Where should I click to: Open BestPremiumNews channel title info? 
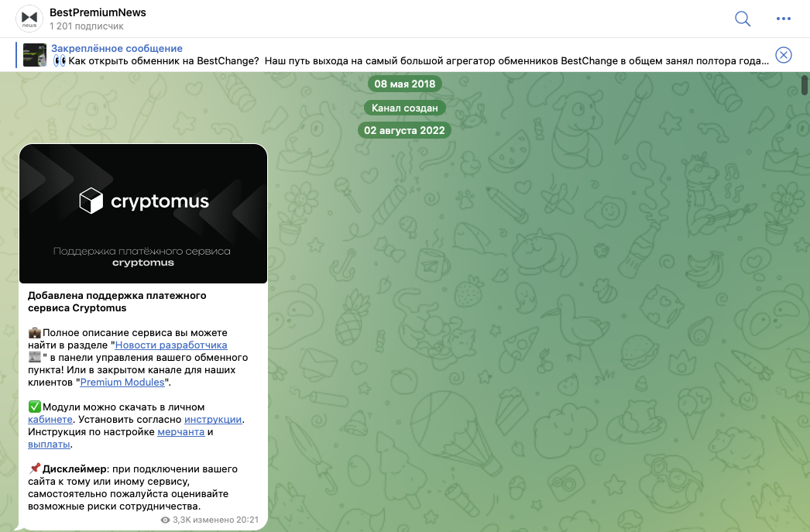[98, 12]
